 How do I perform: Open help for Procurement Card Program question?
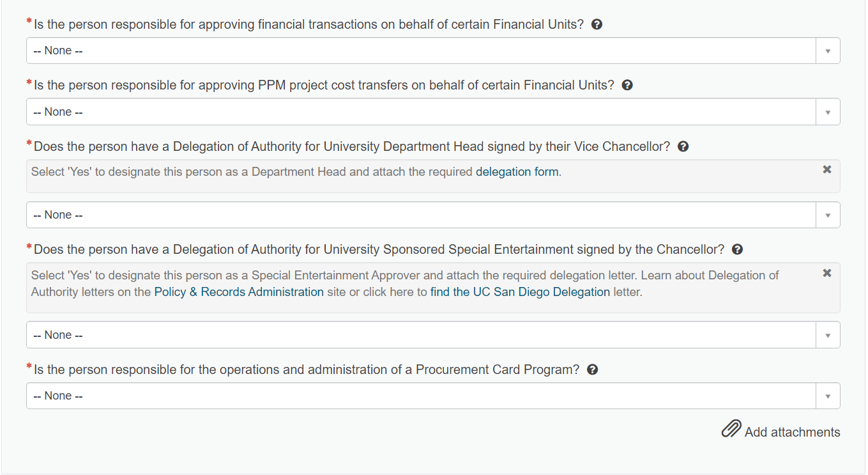click(592, 370)
